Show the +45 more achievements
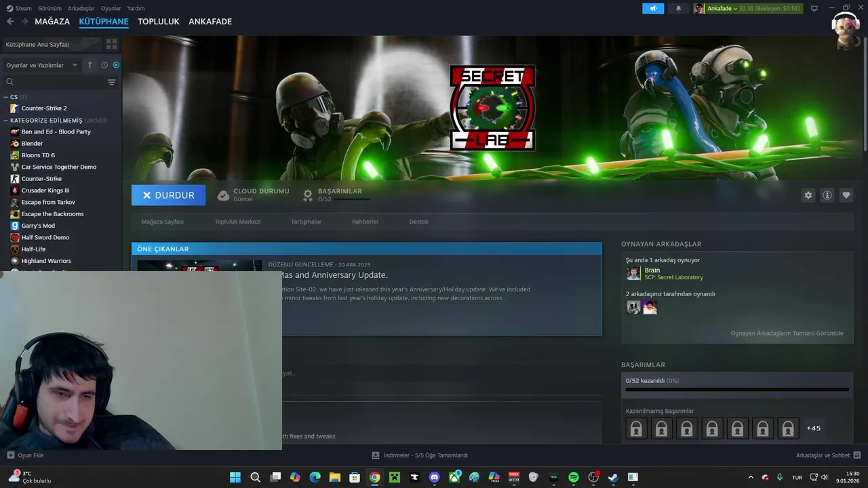This screenshot has height=488, width=868. (x=813, y=428)
